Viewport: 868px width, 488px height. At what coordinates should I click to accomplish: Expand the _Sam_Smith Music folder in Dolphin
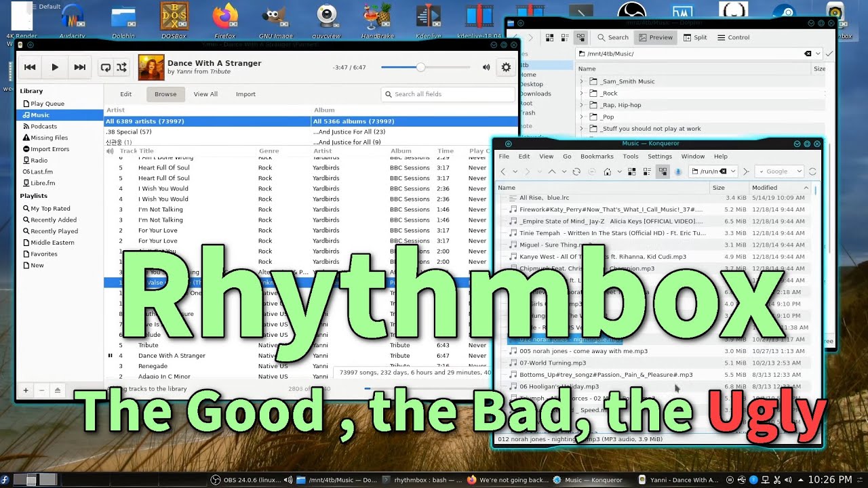pyautogui.click(x=582, y=81)
